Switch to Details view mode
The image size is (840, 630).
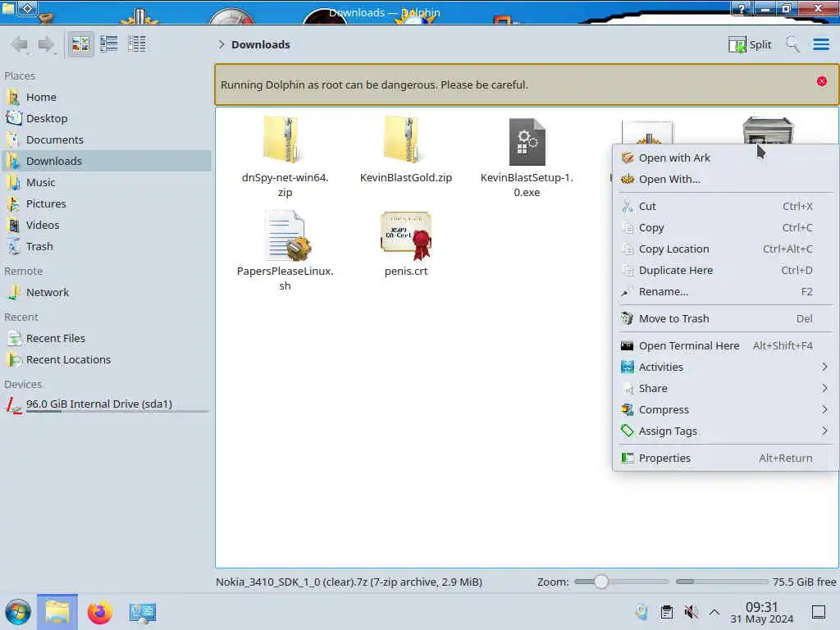[x=137, y=44]
